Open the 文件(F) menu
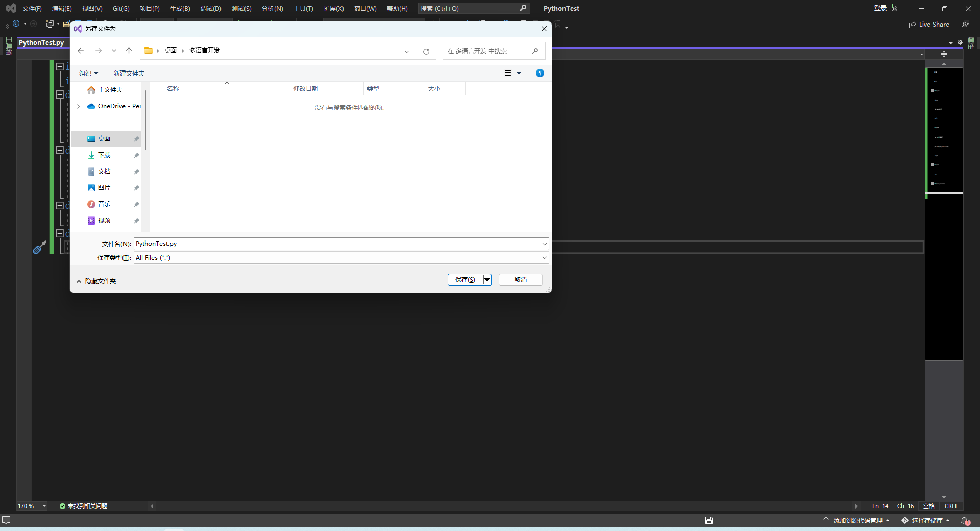The width and height of the screenshot is (980, 531). click(x=32, y=8)
